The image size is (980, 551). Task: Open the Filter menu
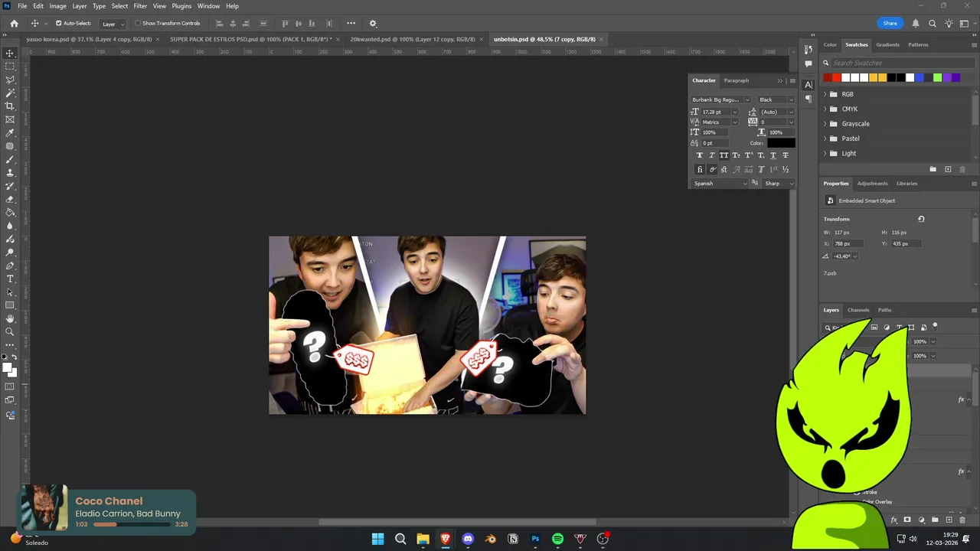[140, 6]
